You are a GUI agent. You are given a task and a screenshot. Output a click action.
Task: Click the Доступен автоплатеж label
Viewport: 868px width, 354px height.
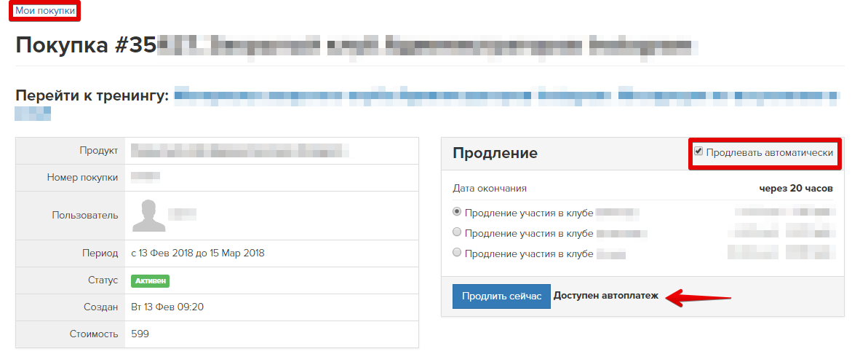tap(605, 296)
